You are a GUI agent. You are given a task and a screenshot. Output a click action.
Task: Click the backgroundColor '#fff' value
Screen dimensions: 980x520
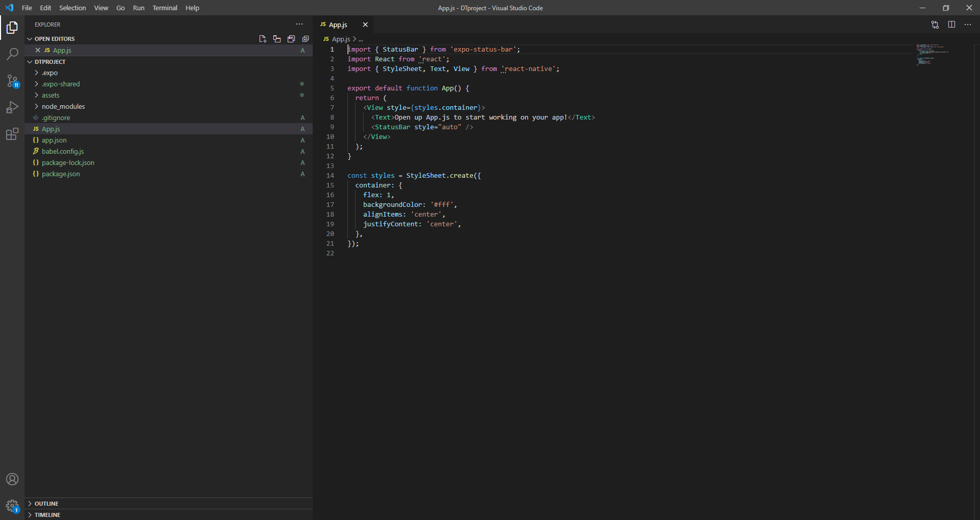click(x=441, y=204)
